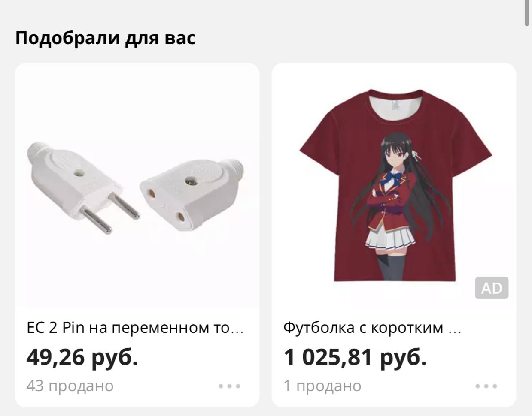Click the 49,26 руб. price

point(82,357)
